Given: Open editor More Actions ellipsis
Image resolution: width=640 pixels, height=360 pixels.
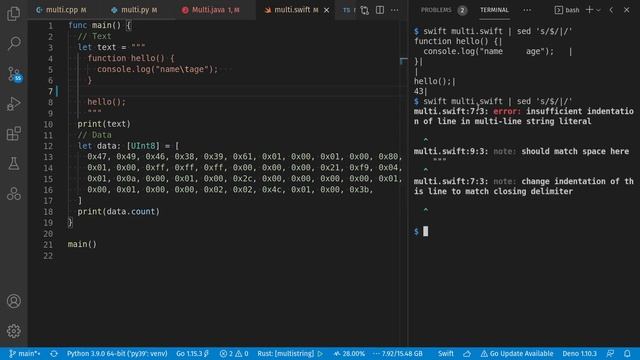Looking at the screenshot, I should click(395, 10).
